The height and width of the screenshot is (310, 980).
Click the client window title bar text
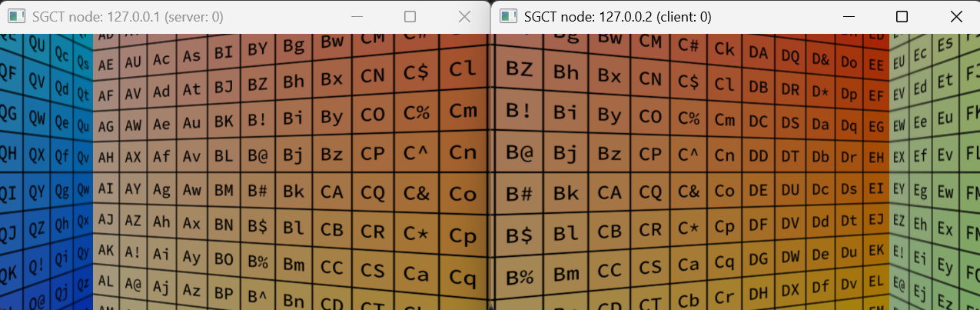617,16
